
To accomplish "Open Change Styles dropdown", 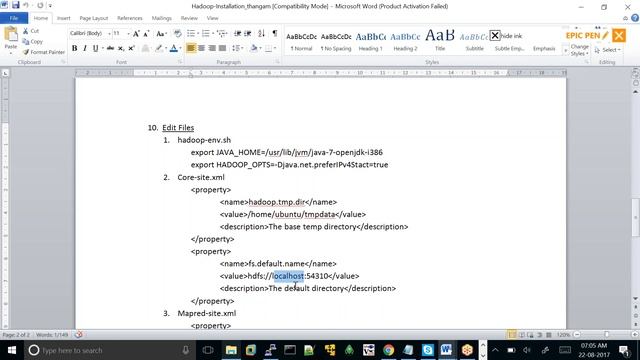I will tap(580, 50).
